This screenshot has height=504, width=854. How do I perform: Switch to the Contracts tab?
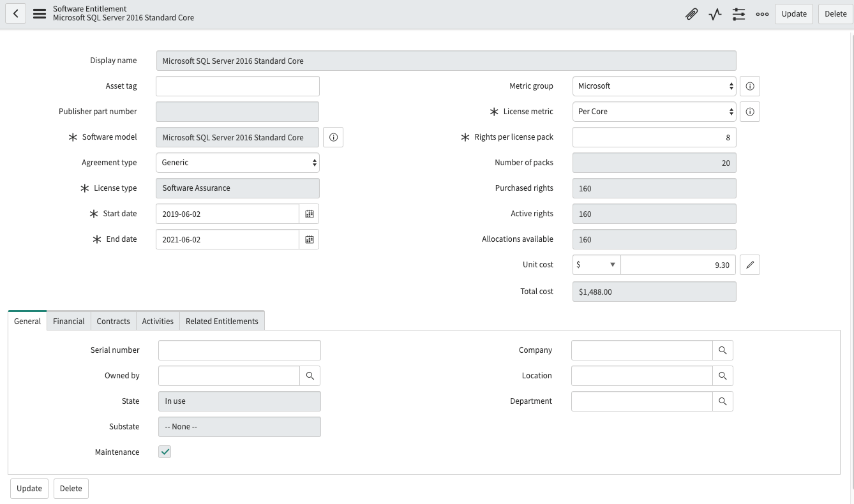point(114,321)
